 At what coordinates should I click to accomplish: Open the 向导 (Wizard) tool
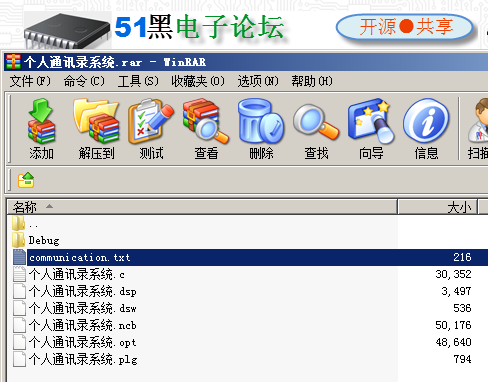371,122
